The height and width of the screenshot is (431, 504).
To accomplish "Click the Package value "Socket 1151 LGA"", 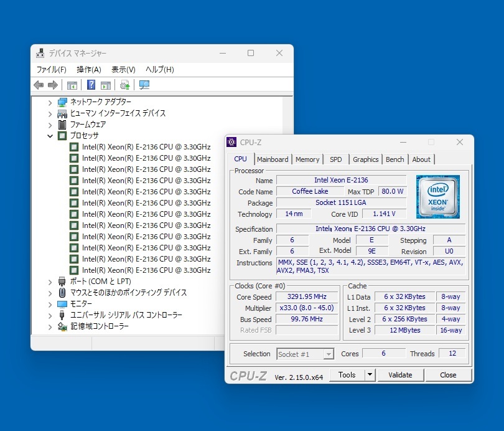I will pyautogui.click(x=342, y=202).
